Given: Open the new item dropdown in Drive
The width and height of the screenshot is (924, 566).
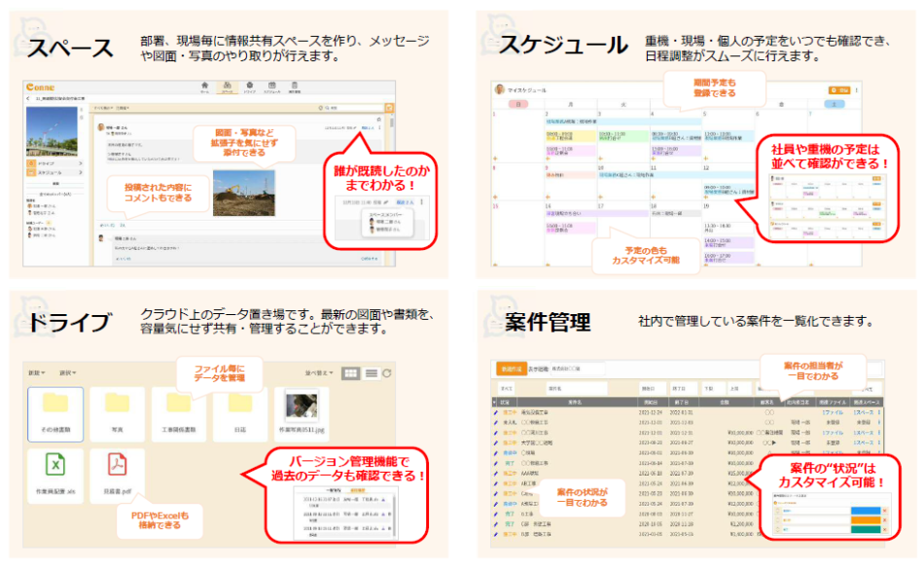Looking at the screenshot, I should tap(38, 373).
